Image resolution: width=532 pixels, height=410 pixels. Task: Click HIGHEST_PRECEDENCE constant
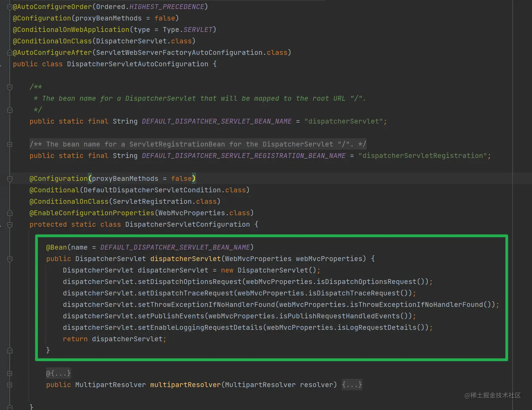pos(167,7)
